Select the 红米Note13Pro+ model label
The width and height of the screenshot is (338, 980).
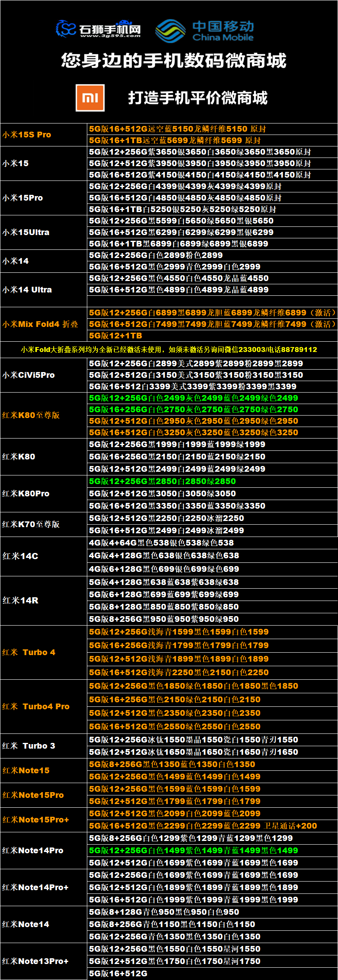tap(36, 961)
